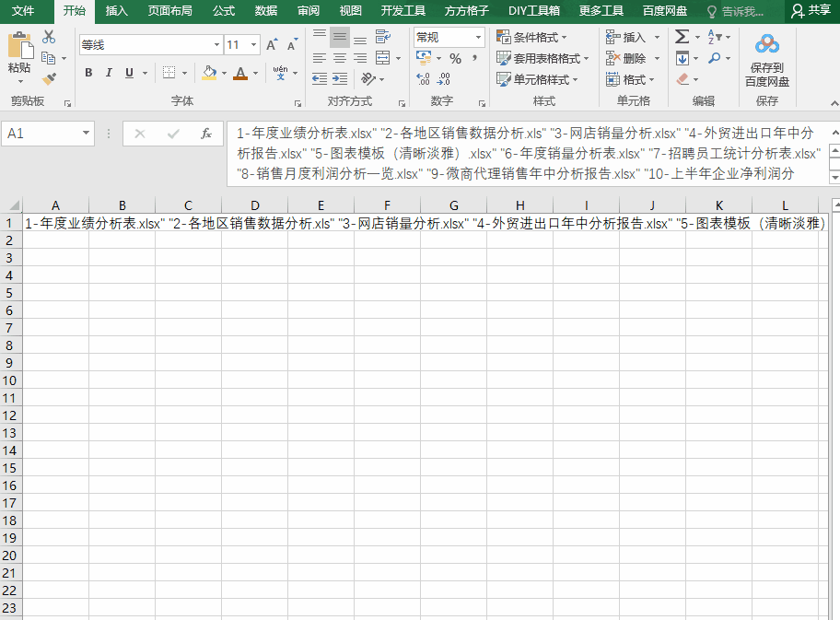This screenshot has height=620, width=840.
Task: Increase decimal places icon
Action: pyautogui.click(x=423, y=79)
